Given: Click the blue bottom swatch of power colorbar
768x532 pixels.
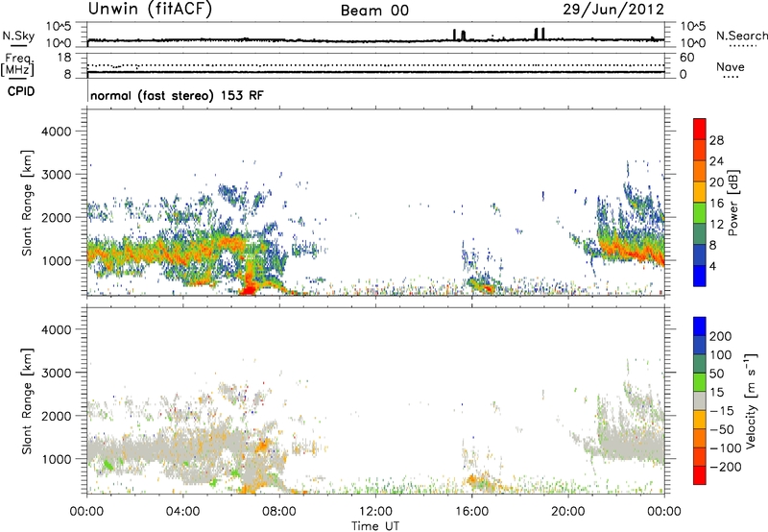Looking at the screenshot, I should pos(700,277).
